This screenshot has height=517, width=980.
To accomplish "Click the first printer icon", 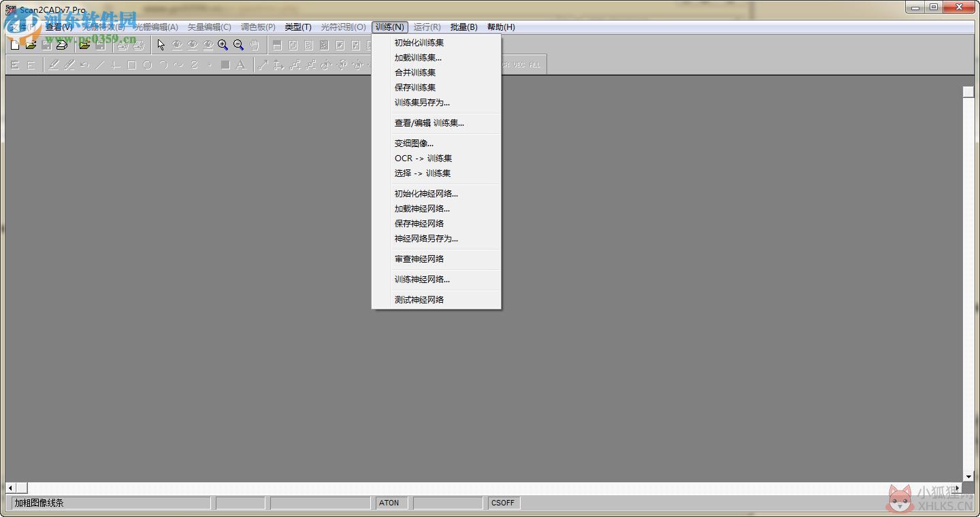I will point(122,45).
